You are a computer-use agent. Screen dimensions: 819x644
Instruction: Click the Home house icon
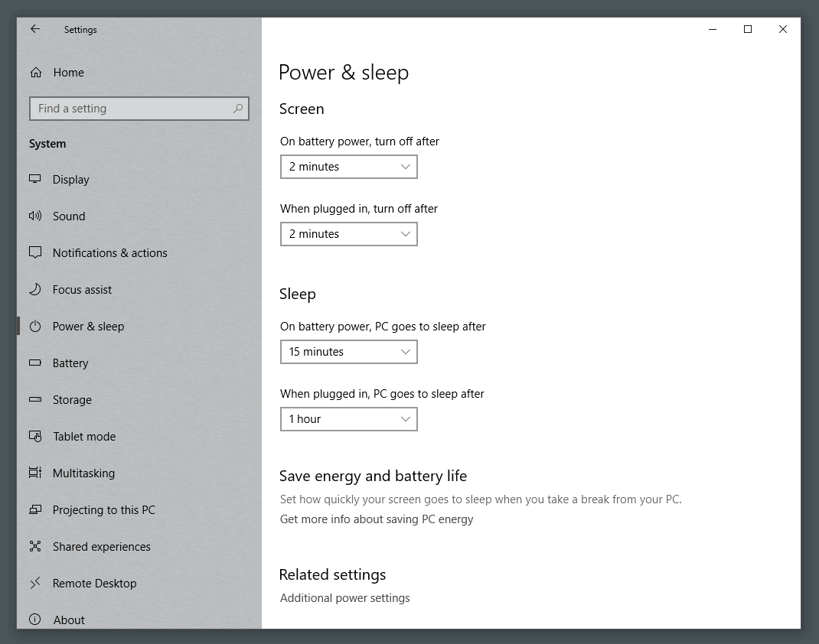[x=35, y=73]
